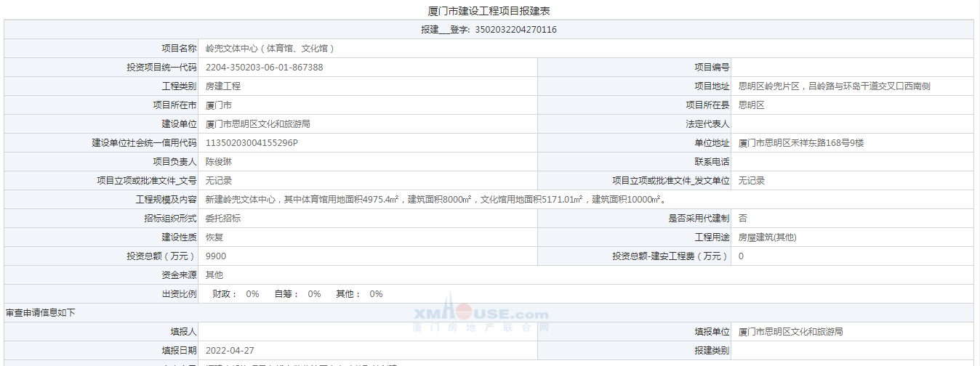Click the total investment value 9900
The width and height of the screenshot is (980, 366).
pos(215,256)
